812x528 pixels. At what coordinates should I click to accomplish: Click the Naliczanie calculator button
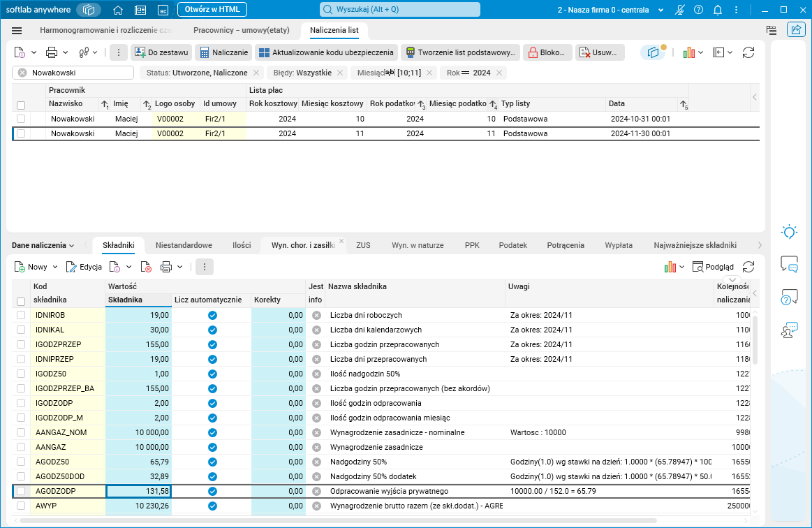pyautogui.click(x=223, y=53)
